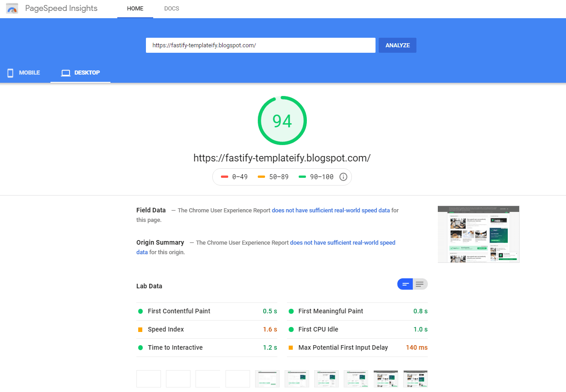Click the 1.6 s Speed Index value
Image resolution: width=566 pixels, height=392 pixels.
click(x=270, y=329)
